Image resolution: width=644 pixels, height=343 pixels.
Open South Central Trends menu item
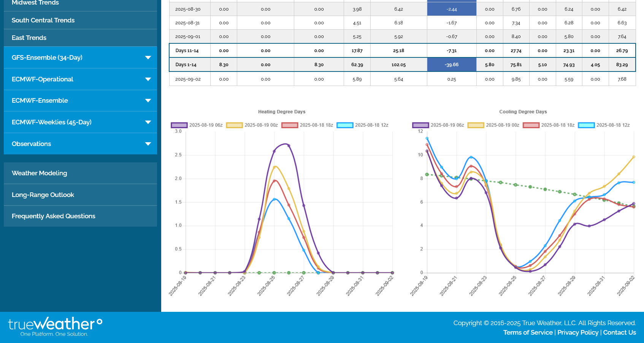(x=43, y=21)
